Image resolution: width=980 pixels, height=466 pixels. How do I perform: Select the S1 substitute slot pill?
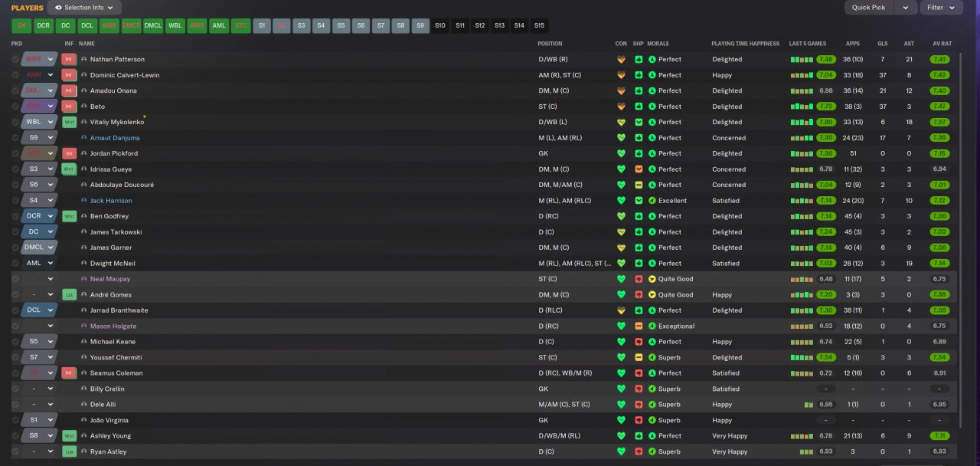(x=262, y=25)
